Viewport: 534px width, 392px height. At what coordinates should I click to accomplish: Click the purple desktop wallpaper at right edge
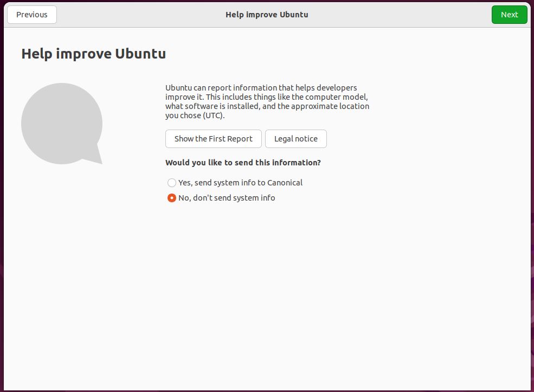(532, 217)
